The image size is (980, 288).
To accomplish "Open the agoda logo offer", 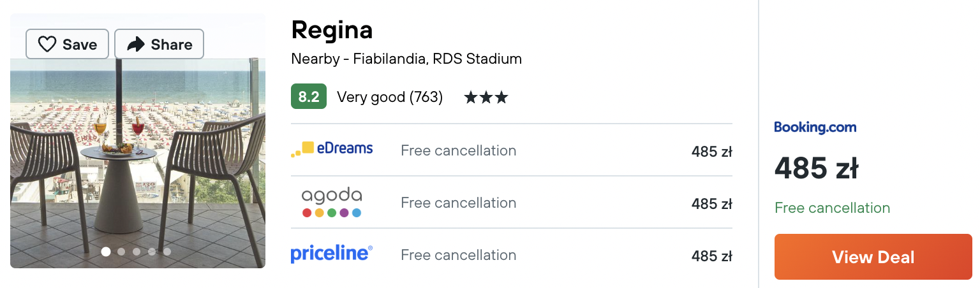I will click(x=332, y=203).
